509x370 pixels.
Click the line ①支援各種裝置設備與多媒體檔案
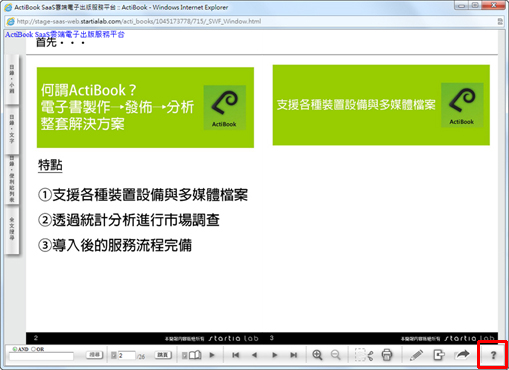click(x=143, y=195)
